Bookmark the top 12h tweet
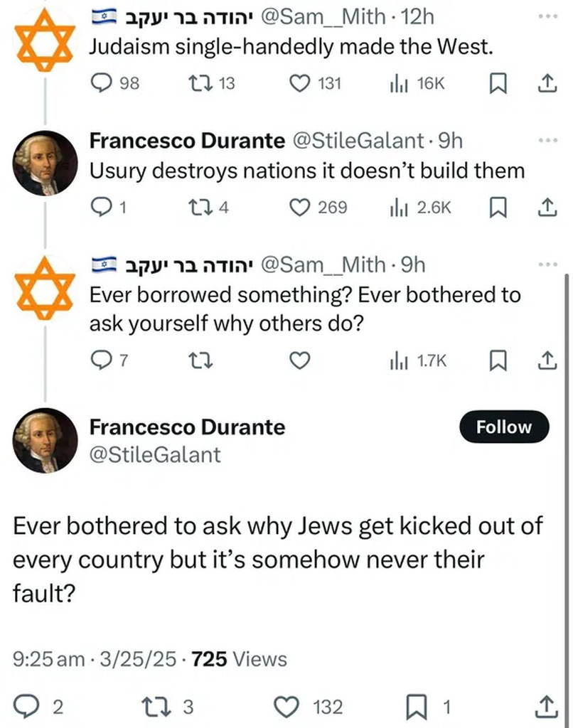This screenshot has width=573, height=728. pos(498,84)
